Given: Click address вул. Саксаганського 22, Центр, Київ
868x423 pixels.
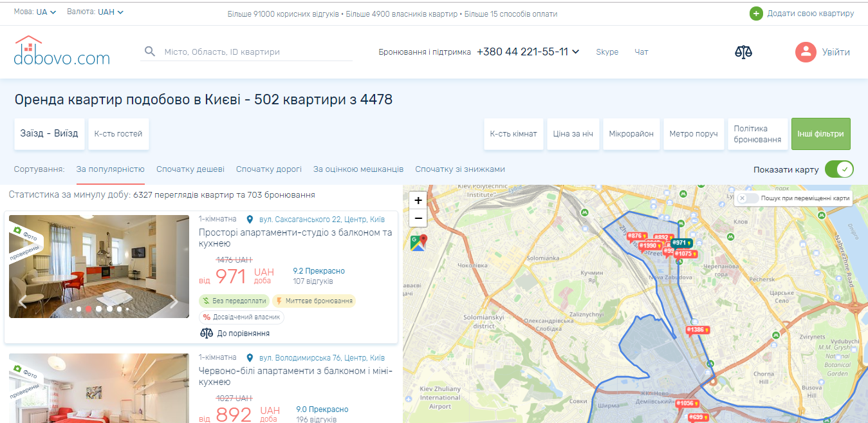Looking at the screenshot, I should pos(322,219).
